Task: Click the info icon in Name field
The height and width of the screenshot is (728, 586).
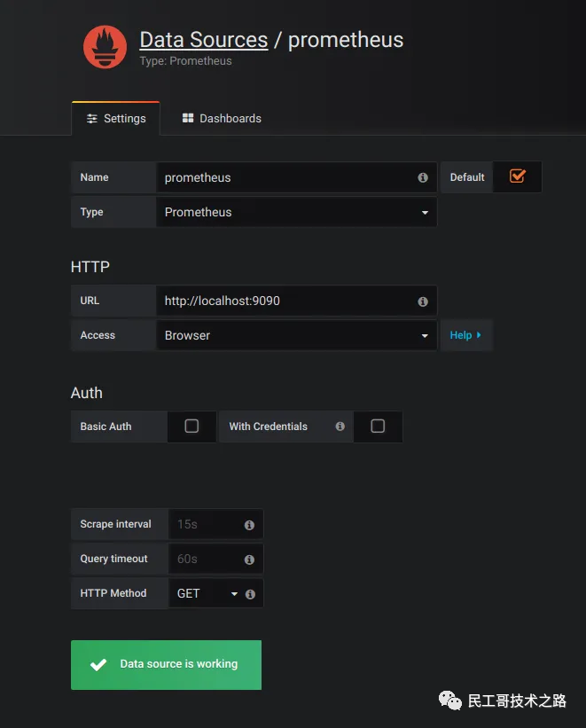Action: [423, 177]
